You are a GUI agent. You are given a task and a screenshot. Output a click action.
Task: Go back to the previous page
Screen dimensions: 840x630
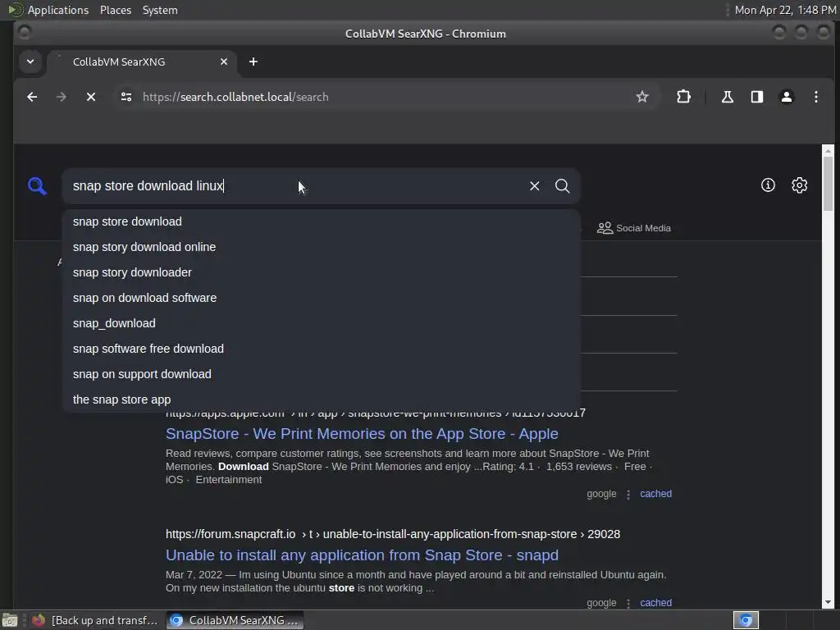32,97
